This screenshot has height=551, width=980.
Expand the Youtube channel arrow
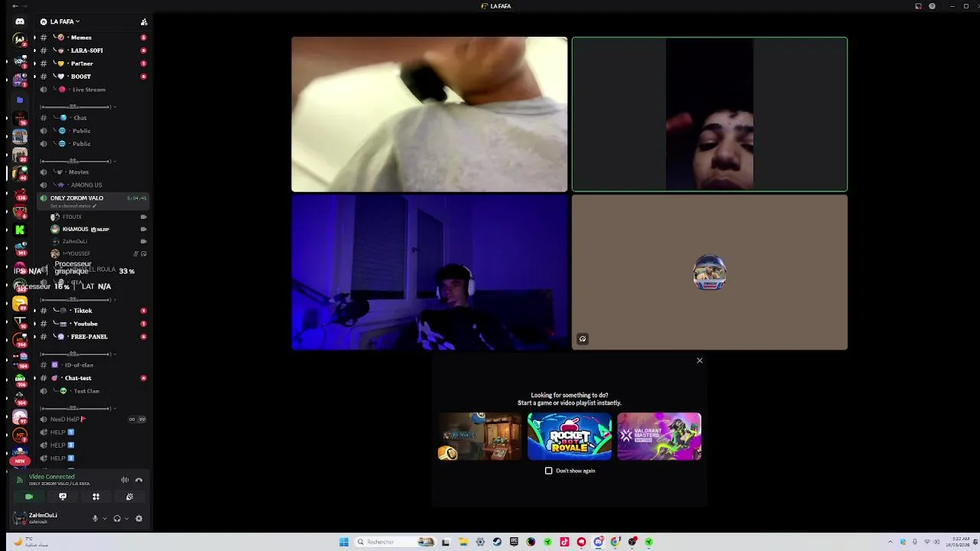34,324
